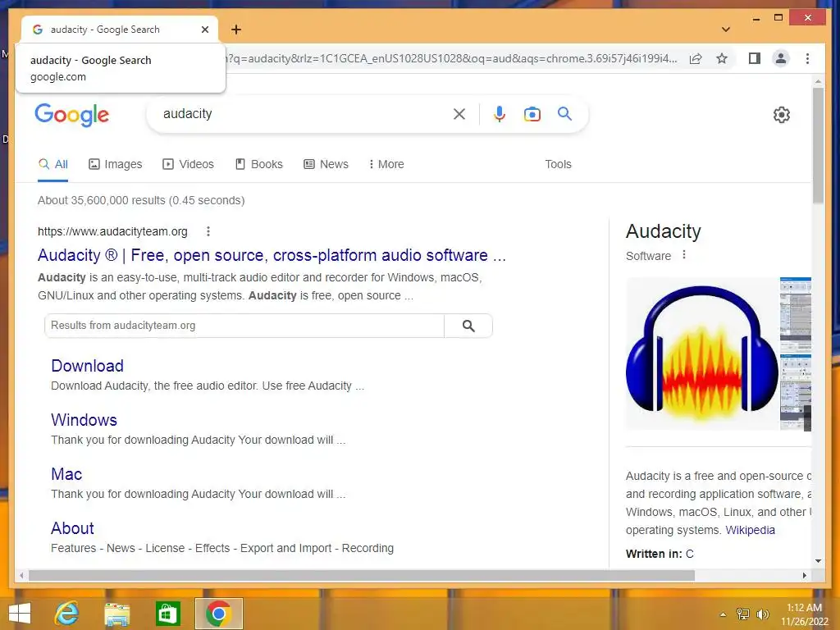
Task: Close the audacity Google Search tab
Action: pos(204,30)
